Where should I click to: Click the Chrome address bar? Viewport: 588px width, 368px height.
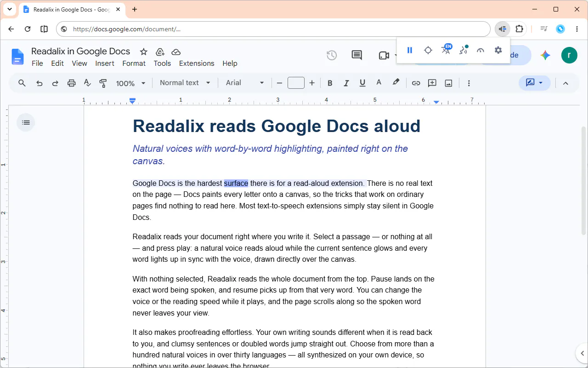pyautogui.click(x=273, y=29)
